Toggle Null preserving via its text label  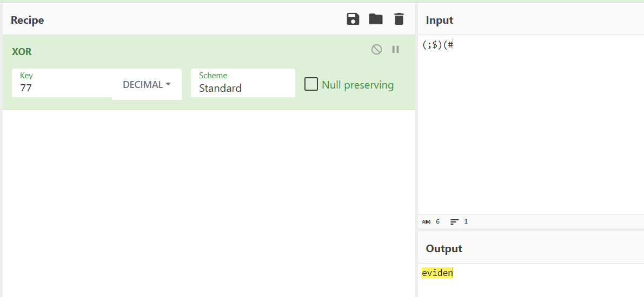coord(357,85)
